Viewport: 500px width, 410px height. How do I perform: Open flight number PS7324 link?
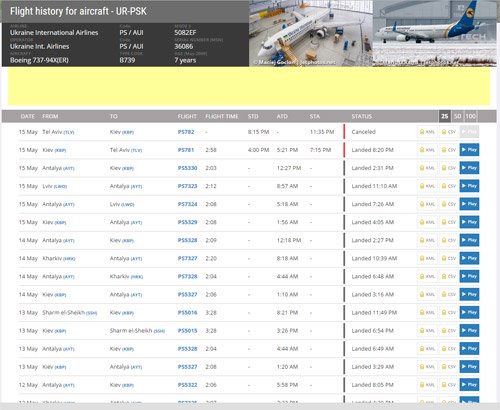point(187,204)
